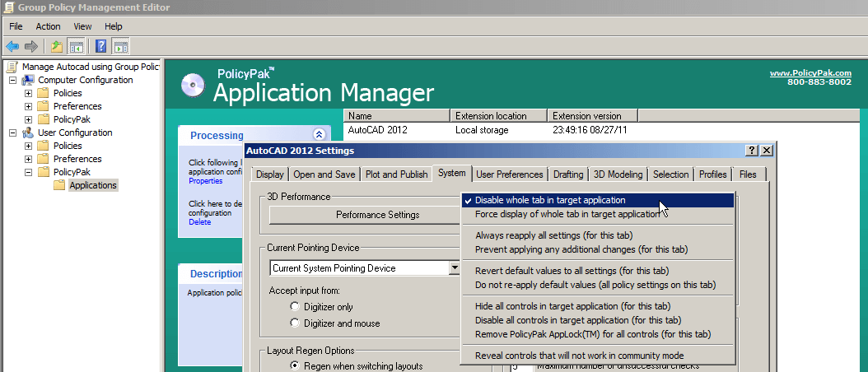Click the PolicyPak disc logo icon
This screenshot has height=372, width=868.
[194, 86]
